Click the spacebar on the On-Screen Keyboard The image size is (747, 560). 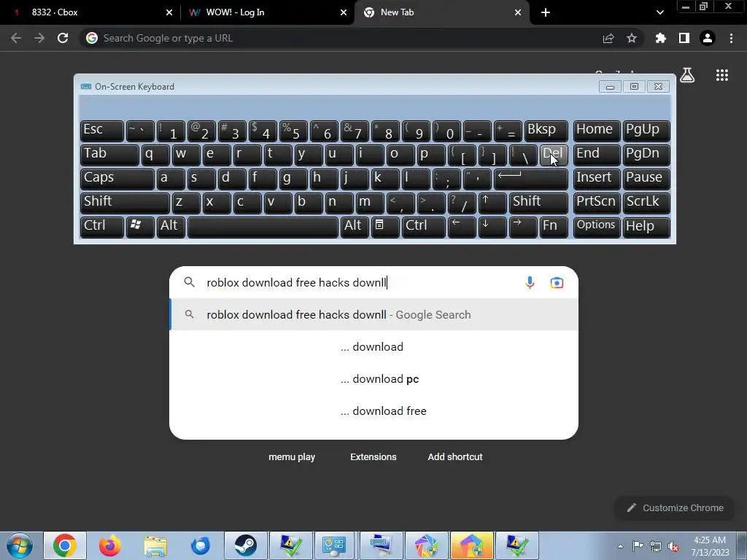(x=263, y=227)
